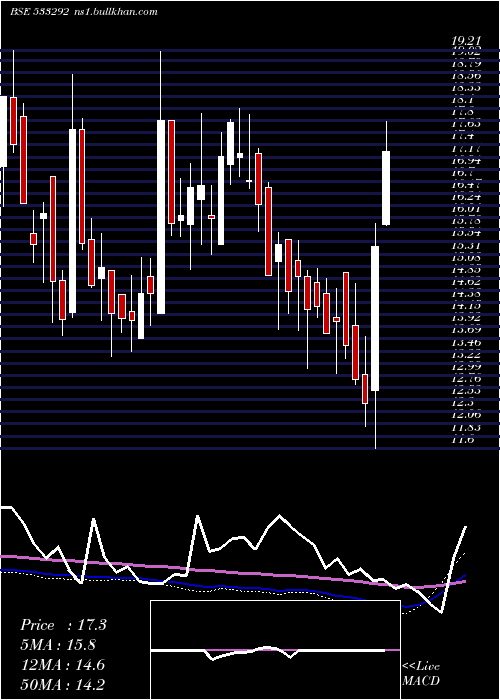Click the '12.06' price axis label
The width and height of the screenshot is (500, 700).
coord(466,415)
